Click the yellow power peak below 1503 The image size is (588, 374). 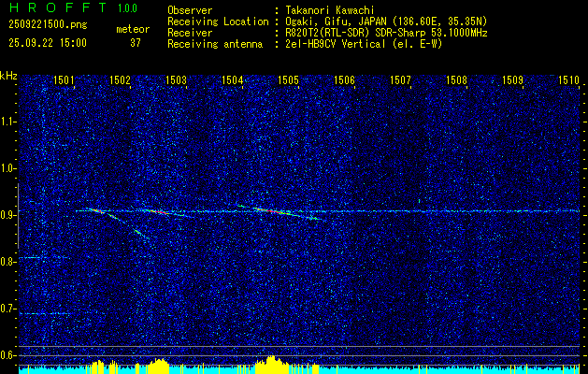pos(159,367)
